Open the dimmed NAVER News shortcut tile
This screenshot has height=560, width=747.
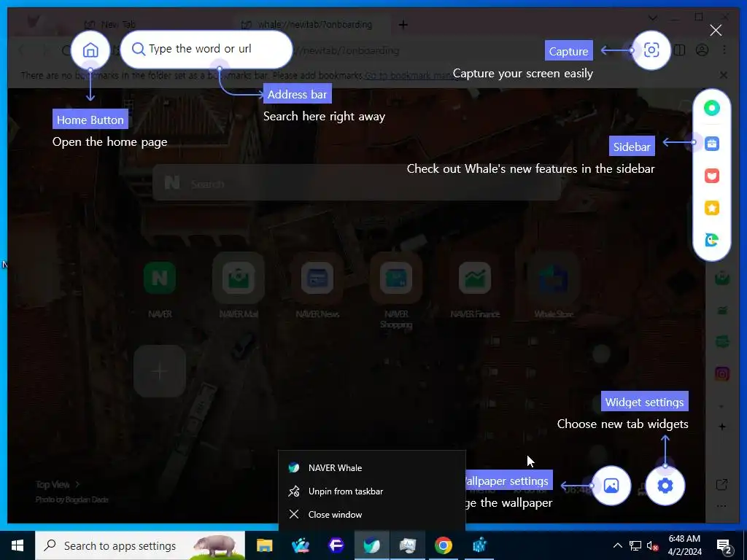pos(317,278)
